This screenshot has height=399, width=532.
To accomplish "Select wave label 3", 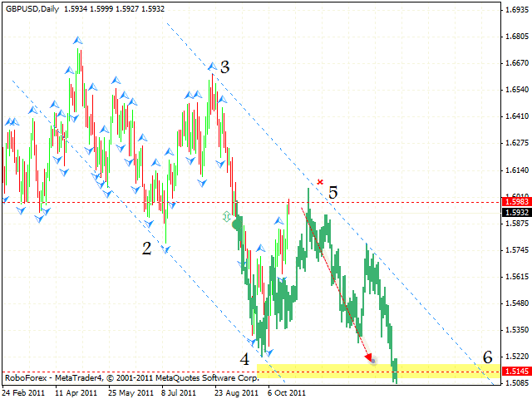I will point(225,67).
